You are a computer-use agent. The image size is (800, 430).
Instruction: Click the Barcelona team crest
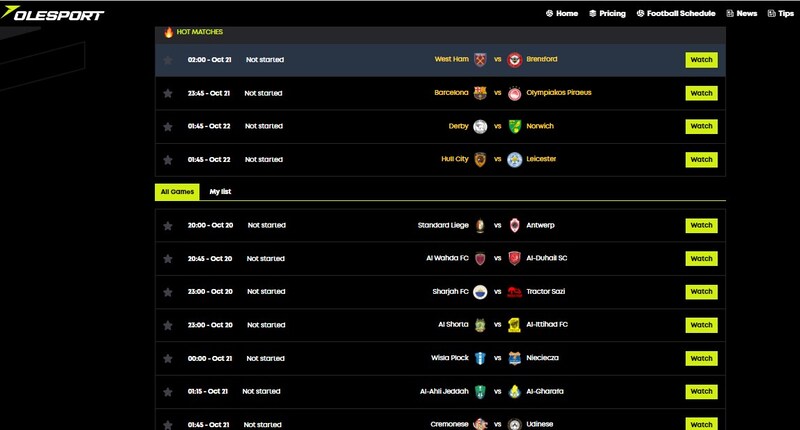pyautogui.click(x=480, y=93)
